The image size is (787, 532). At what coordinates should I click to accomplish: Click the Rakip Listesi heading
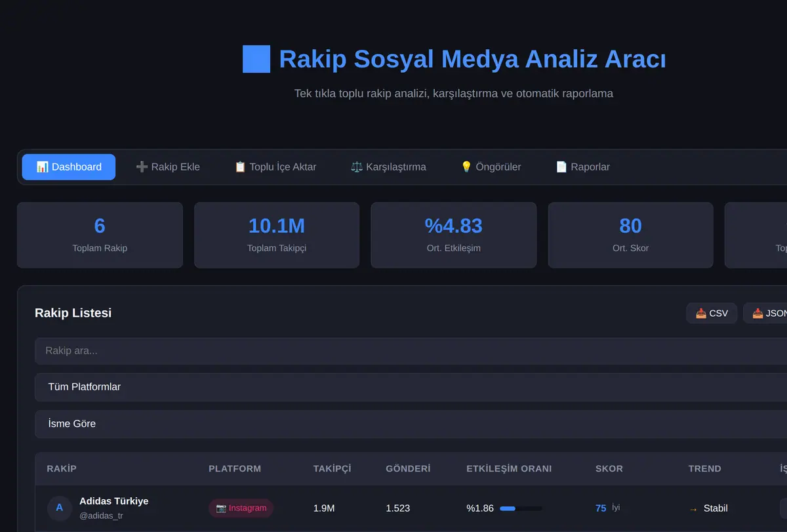[73, 313]
